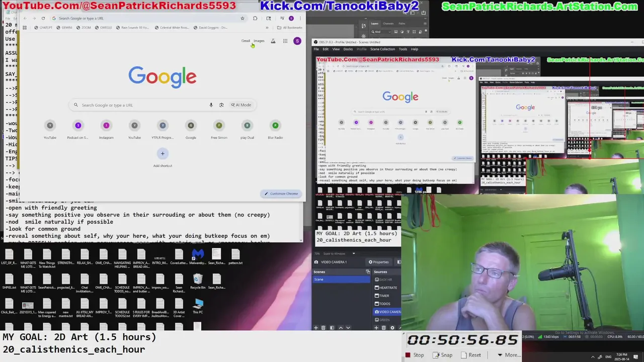Expand the timer More... dropdown
The image size is (644, 362).
tap(509, 355)
